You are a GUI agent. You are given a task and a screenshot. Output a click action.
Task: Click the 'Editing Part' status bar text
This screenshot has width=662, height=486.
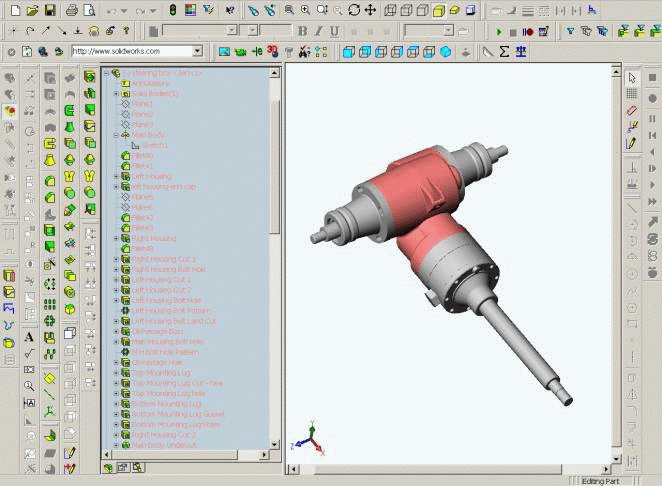(600, 481)
